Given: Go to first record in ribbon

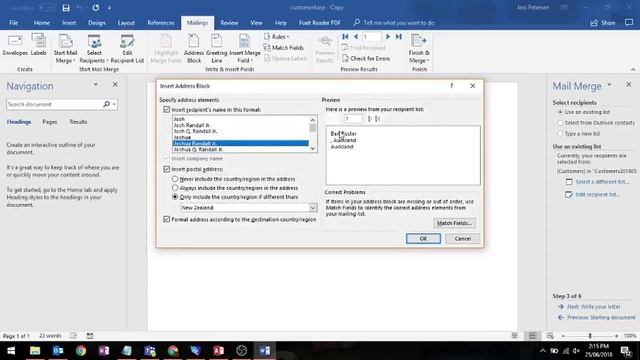Looking at the screenshot, I should [x=345, y=37].
